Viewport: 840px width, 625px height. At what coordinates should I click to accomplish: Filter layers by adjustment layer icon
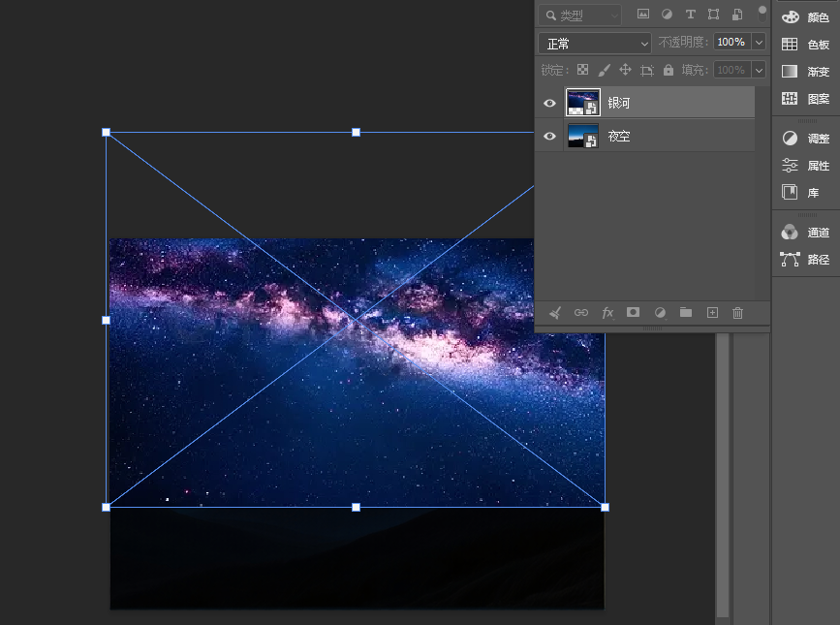click(x=667, y=15)
